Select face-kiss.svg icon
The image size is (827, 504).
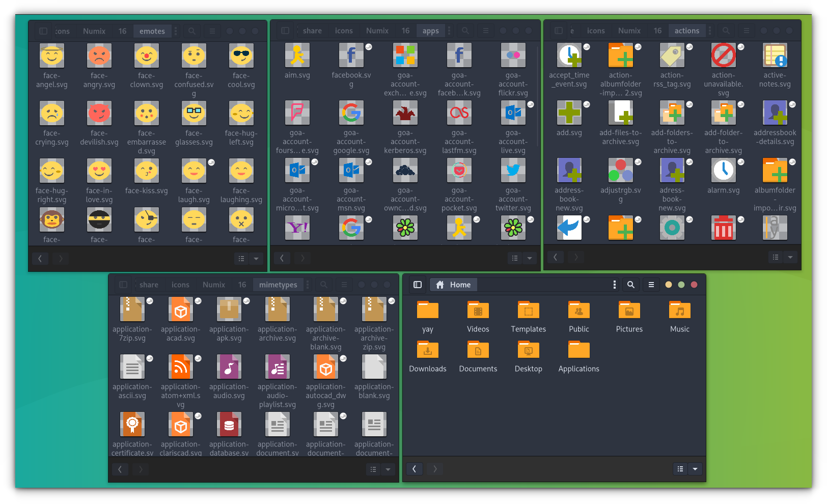pyautogui.click(x=147, y=171)
